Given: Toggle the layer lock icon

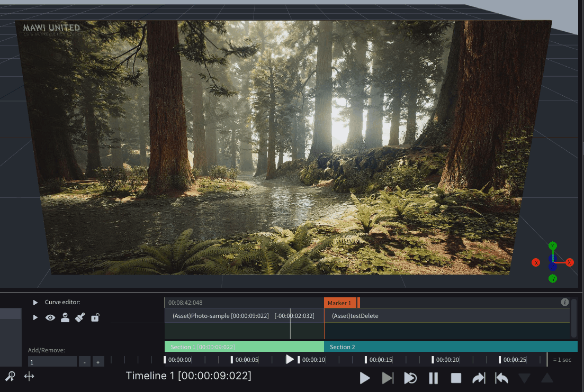Looking at the screenshot, I should pyautogui.click(x=95, y=317).
